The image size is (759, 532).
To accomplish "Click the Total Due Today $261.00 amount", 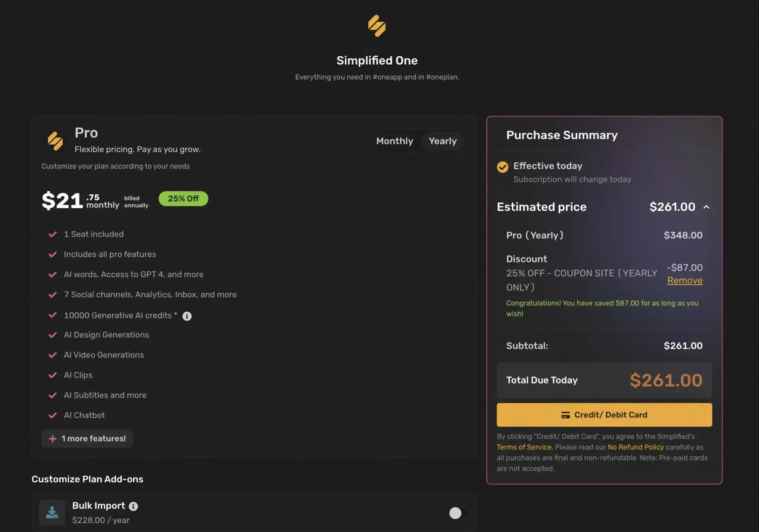I will [666, 380].
